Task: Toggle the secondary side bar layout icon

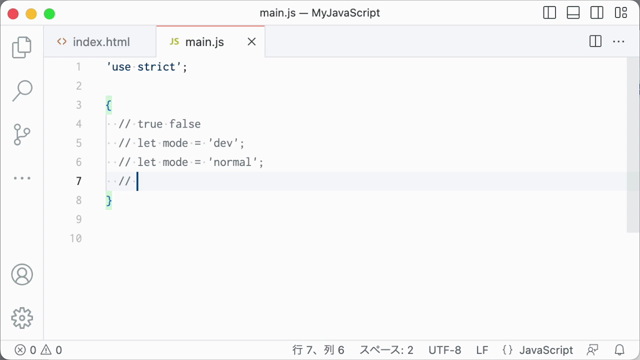Action: 597,13
